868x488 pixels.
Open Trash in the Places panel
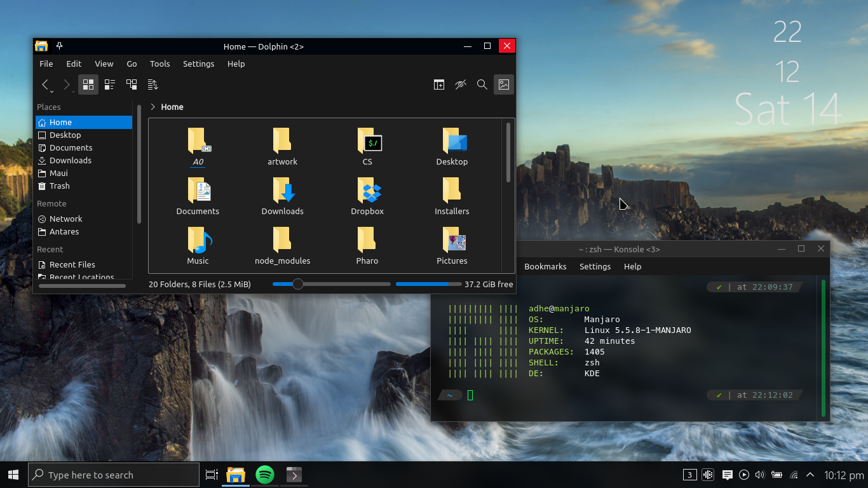coord(84,186)
